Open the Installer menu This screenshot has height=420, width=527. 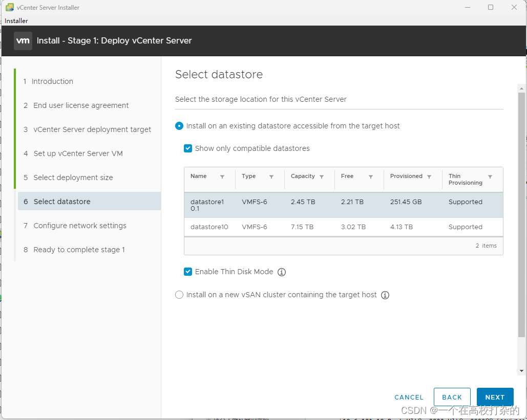point(16,21)
